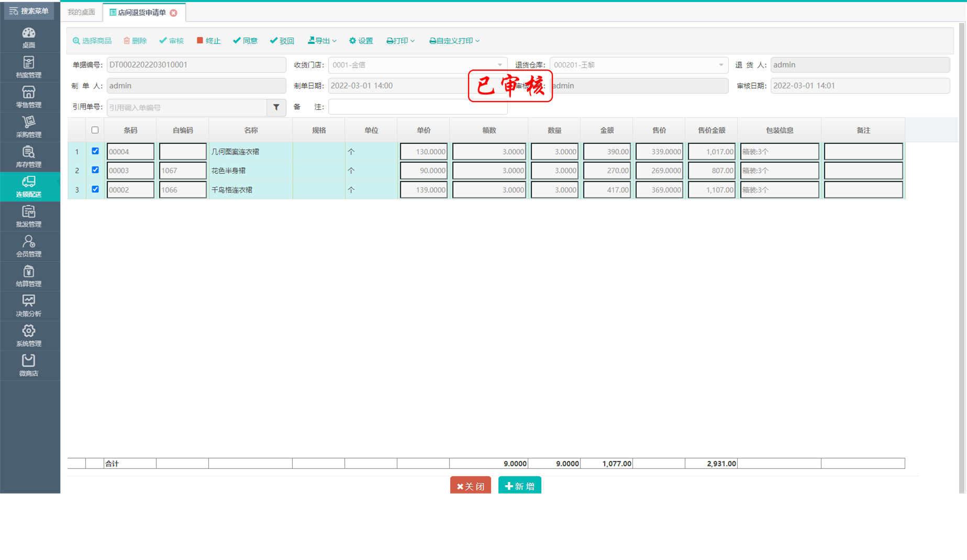Click the 备注 input field

tap(418, 107)
